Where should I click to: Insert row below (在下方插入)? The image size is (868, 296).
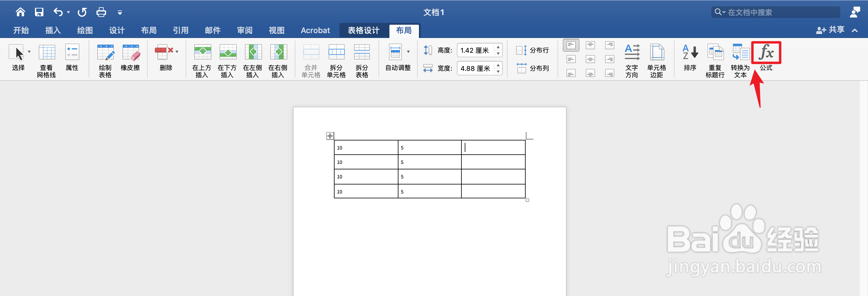(x=227, y=61)
